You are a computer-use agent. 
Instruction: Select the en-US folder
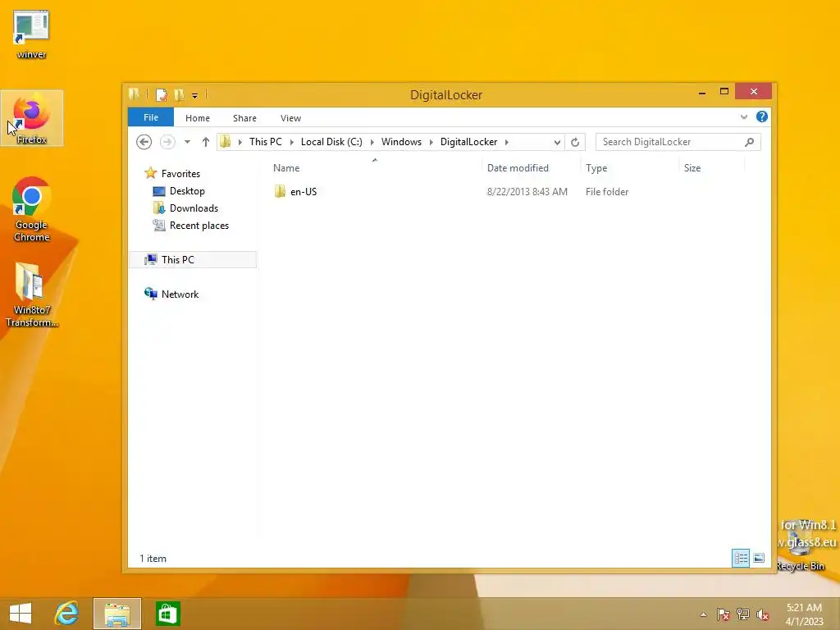pos(295,192)
